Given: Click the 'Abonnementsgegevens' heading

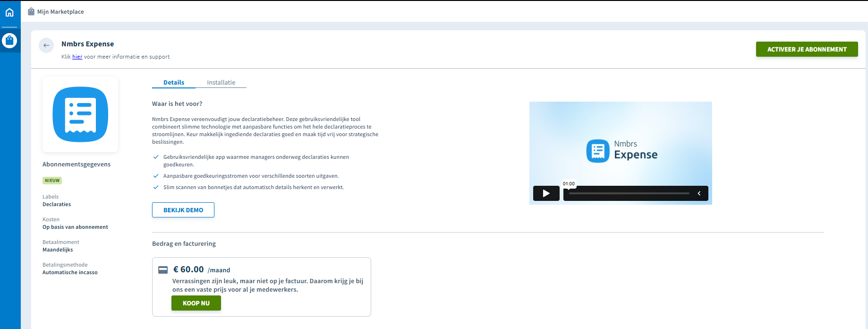Looking at the screenshot, I should click(x=77, y=164).
